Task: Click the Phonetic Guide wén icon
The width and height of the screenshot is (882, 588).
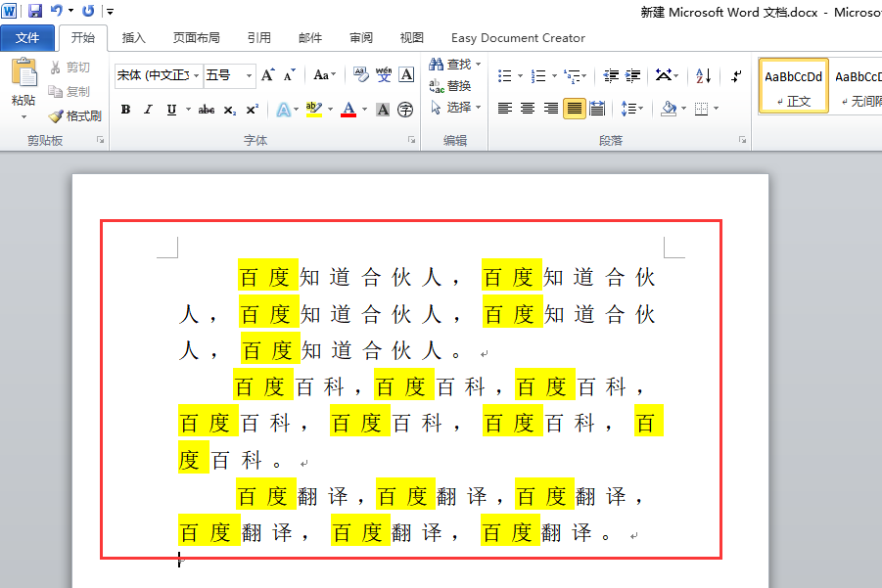Action: [x=384, y=74]
